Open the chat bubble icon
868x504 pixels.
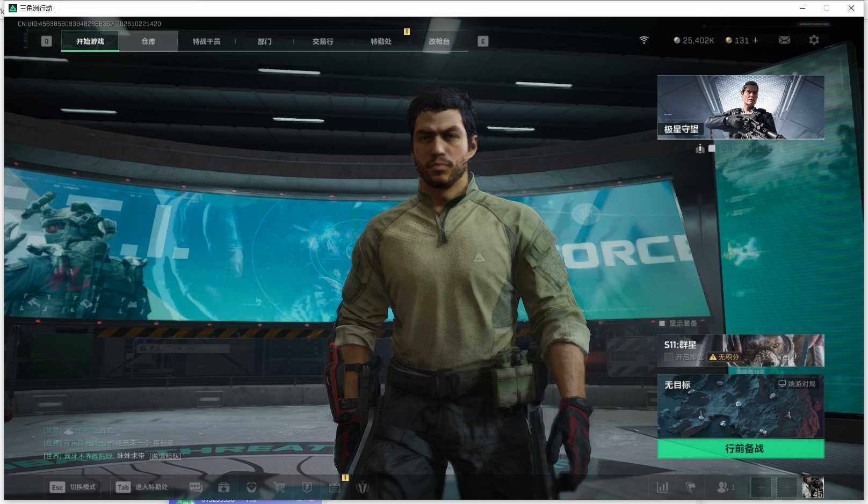click(x=196, y=487)
